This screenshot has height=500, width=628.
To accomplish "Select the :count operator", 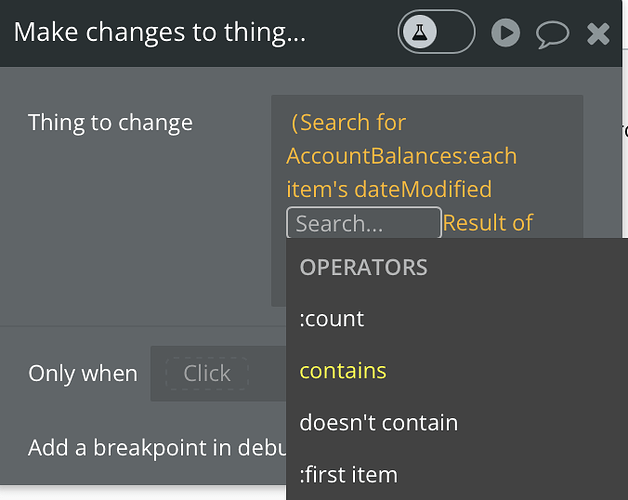I will click(332, 319).
